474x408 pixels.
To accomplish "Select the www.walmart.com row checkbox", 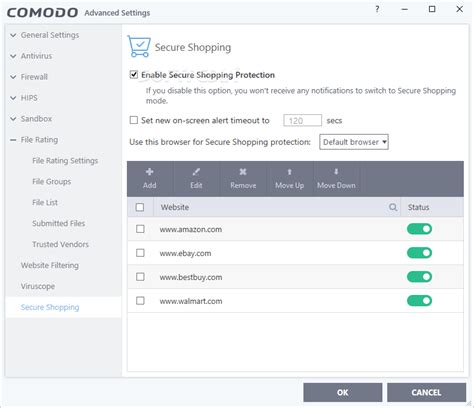I will click(x=140, y=301).
